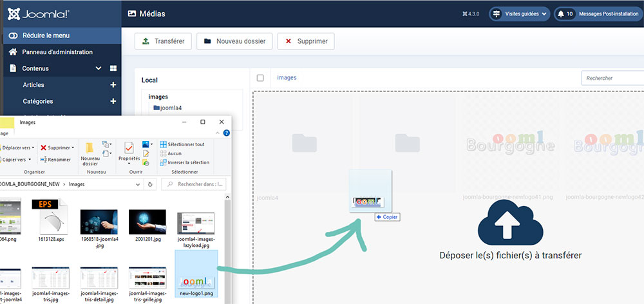
Task: Focus the Rechercher field in media manager
Action: point(612,78)
